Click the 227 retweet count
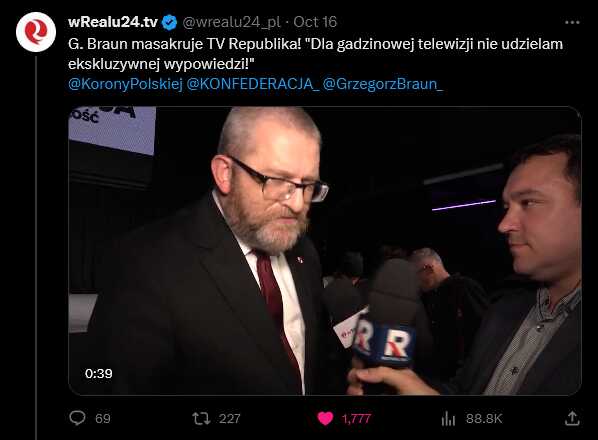Viewport: 598px width, 440px height. (230, 419)
